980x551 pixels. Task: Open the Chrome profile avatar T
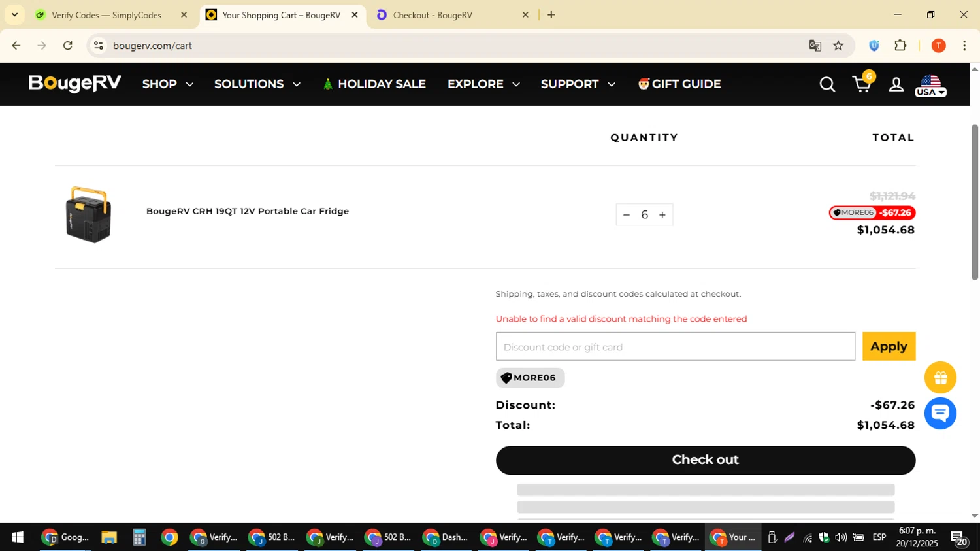click(x=938, y=46)
